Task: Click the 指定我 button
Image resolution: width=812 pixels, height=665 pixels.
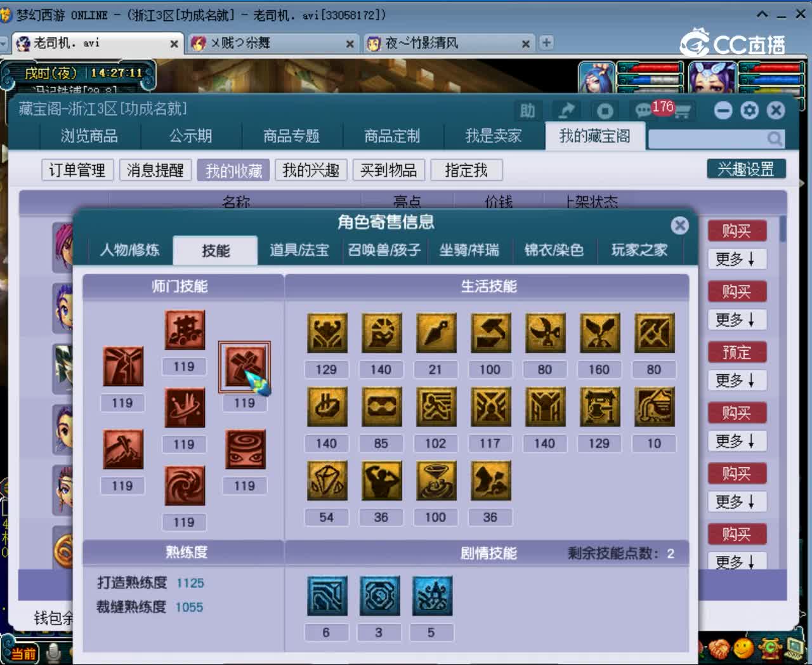Action: pyautogui.click(x=466, y=170)
